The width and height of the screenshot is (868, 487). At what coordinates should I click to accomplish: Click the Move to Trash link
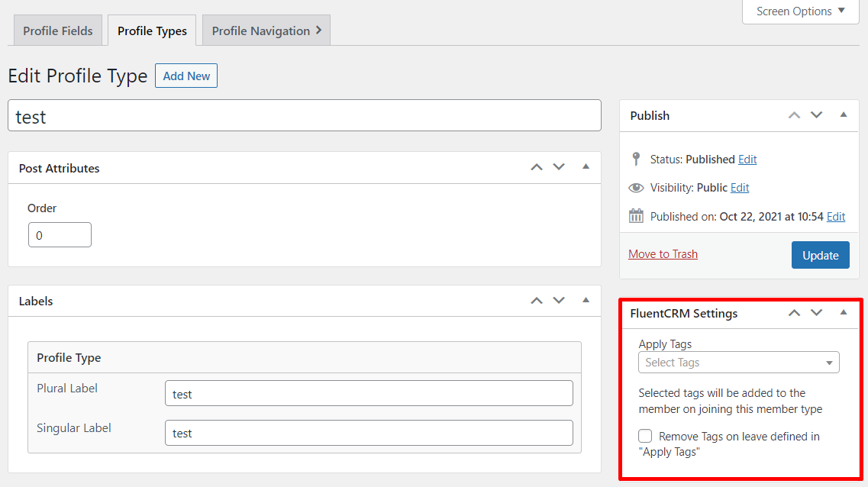point(663,254)
